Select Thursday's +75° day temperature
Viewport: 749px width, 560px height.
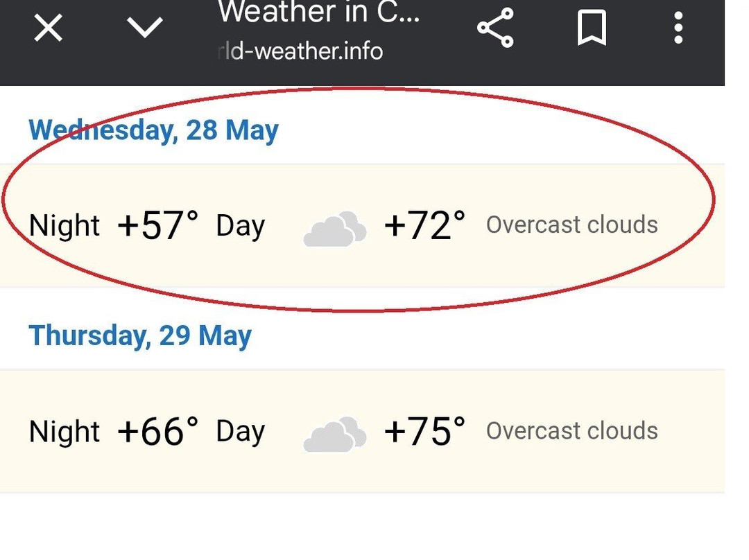(x=424, y=431)
